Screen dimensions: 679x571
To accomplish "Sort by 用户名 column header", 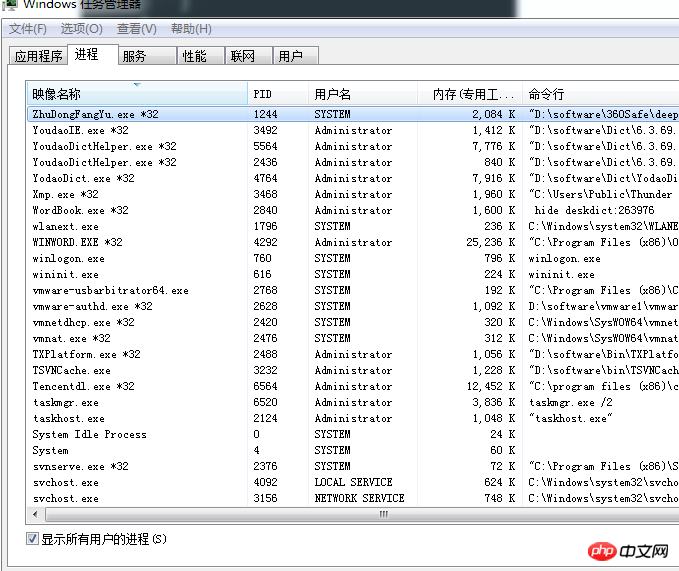I will (x=362, y=94).
